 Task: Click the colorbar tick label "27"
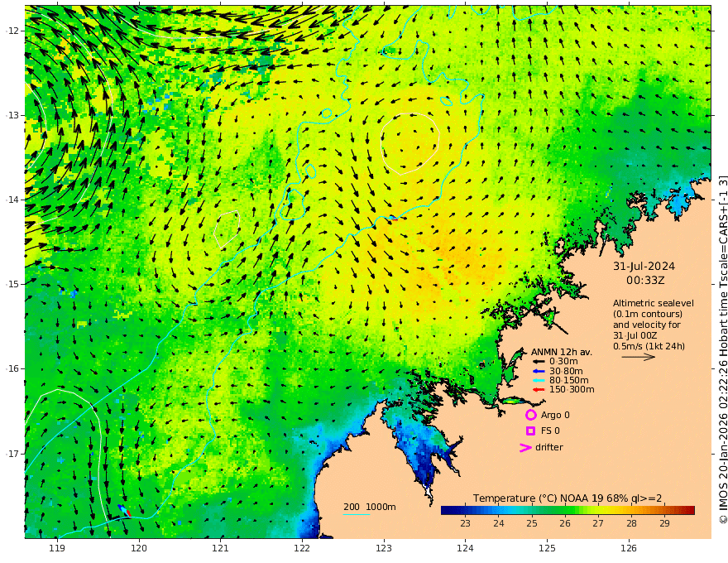pyautogui.click(x=598, y=523)
